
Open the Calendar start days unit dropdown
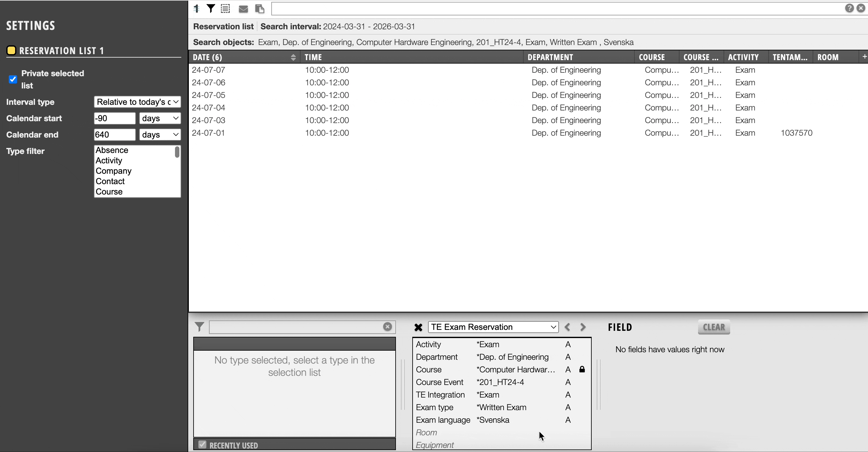tap(160, 118)
